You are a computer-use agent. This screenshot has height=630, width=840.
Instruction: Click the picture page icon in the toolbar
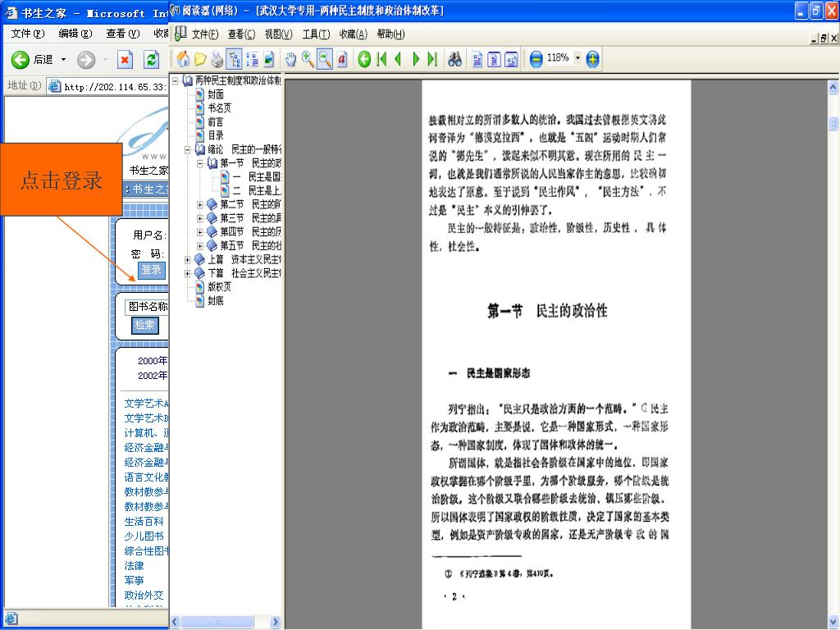pos(268,59)
